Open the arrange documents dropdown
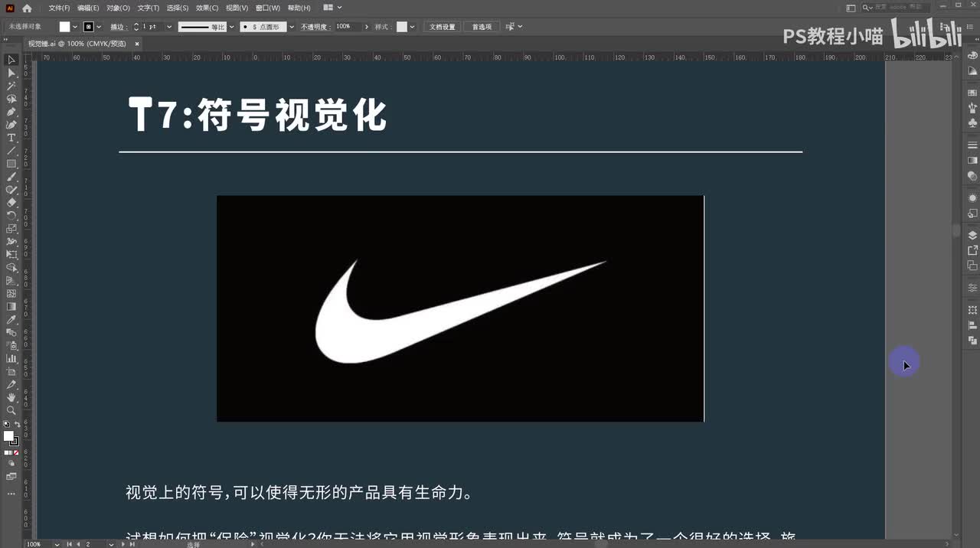 [x=332, y=8]
